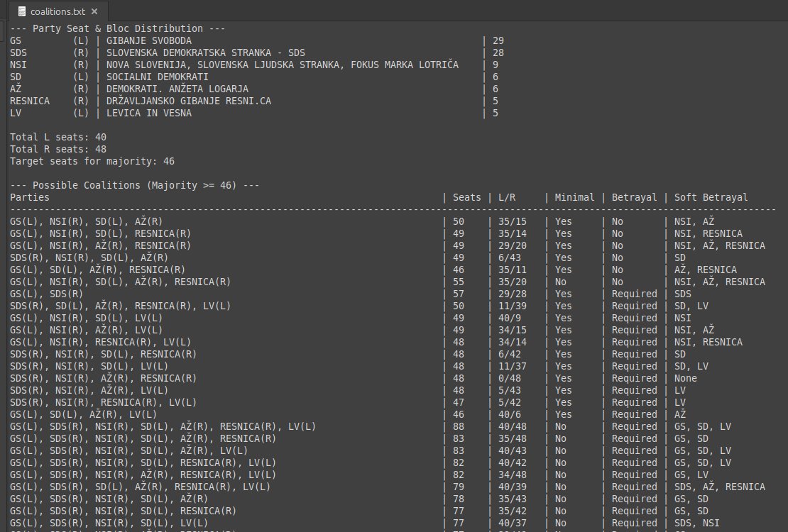Click the 'Soft Betrayal' column header
The image size is (788, 532).
tap(711, 197)
